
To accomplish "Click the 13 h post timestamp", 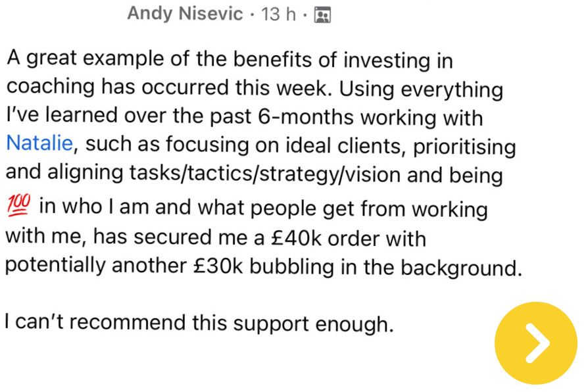I will point(278,14).
